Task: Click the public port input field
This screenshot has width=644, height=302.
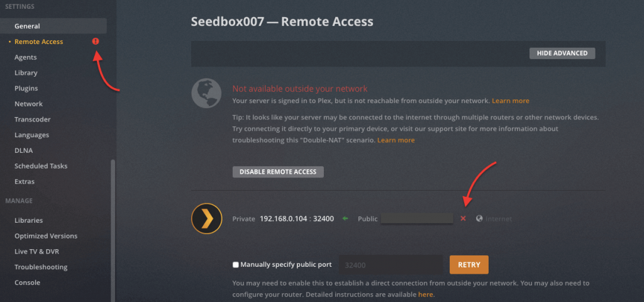Action: [391, 265]
